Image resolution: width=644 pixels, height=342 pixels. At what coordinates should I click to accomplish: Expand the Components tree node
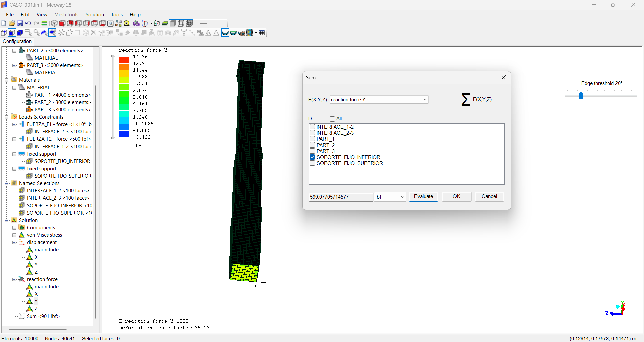pos(14,228)
